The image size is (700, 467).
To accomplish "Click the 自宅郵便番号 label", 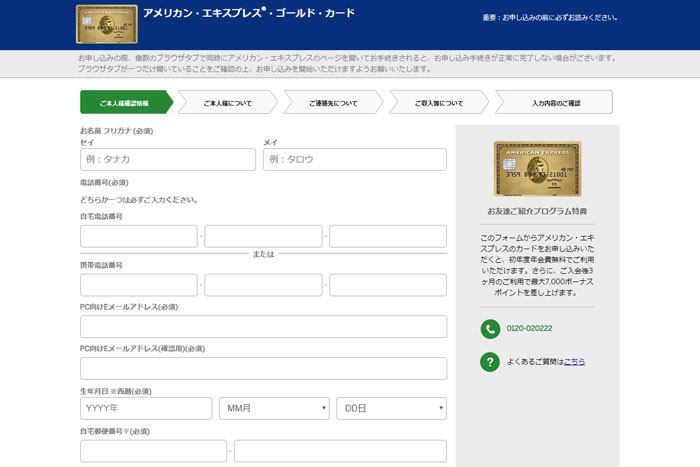I will tap(115, 431).
